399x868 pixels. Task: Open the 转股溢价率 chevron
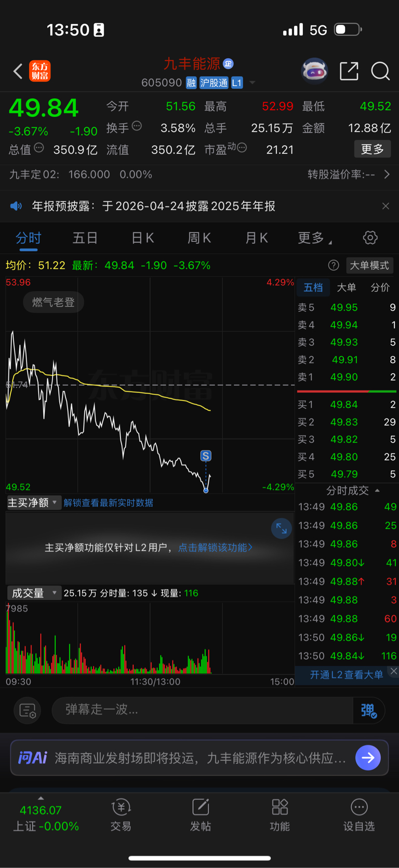[387, 174]
